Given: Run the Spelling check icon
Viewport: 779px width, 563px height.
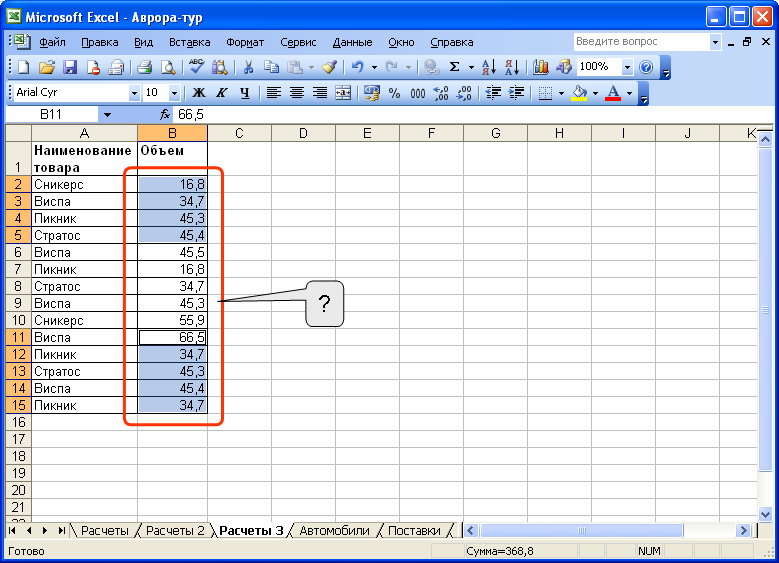Looking at the screenshot, I should tap(197, 67).
